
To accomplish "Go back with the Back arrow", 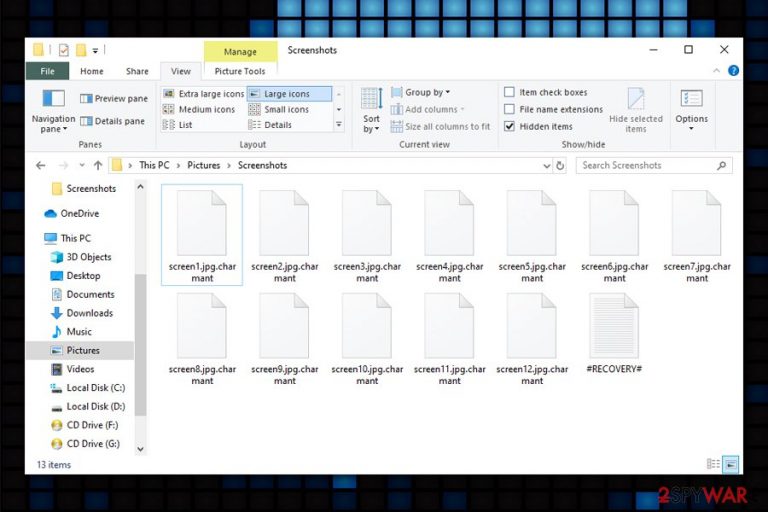I will point(41,166).
